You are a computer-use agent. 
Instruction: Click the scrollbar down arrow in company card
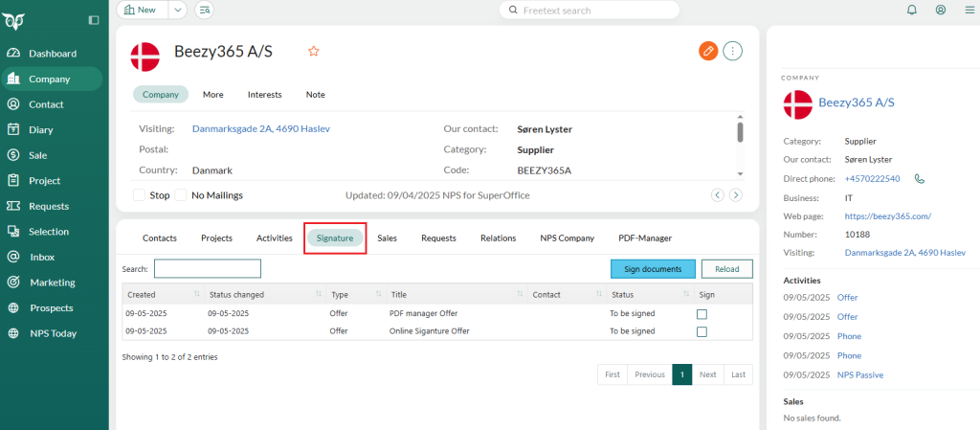[x=740, y=174]
